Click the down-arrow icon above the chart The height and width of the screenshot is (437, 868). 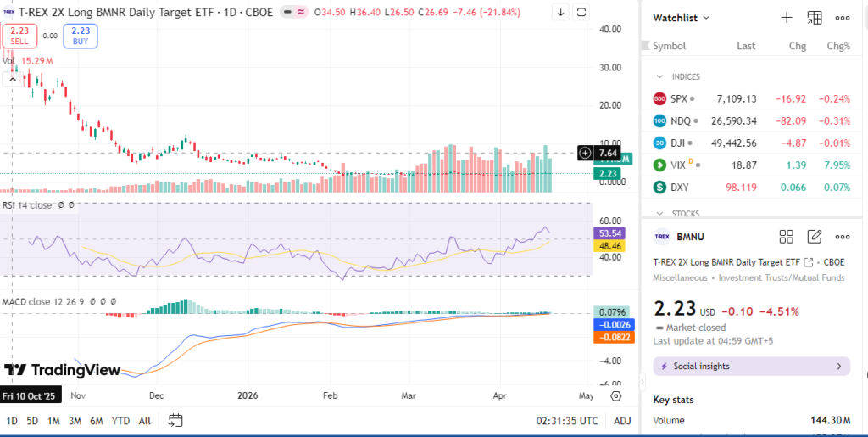coord(561,13)
